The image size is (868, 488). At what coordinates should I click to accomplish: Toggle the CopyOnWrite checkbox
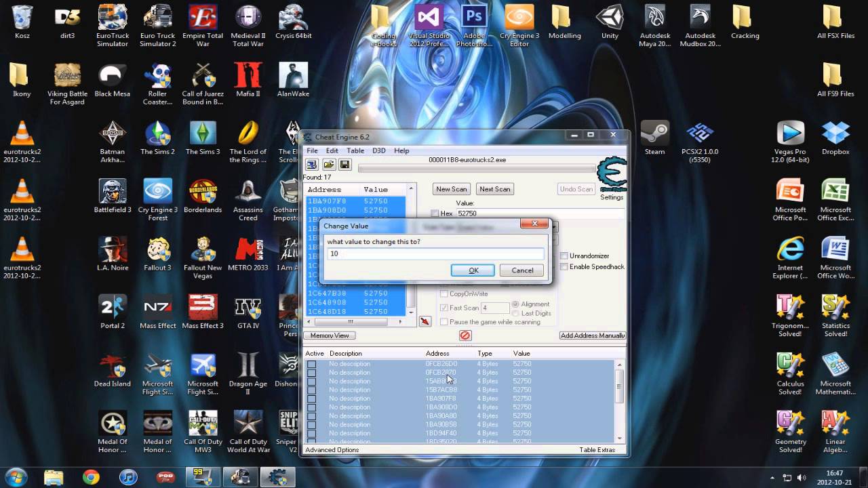pyautogui.click(x=444, y=293)
